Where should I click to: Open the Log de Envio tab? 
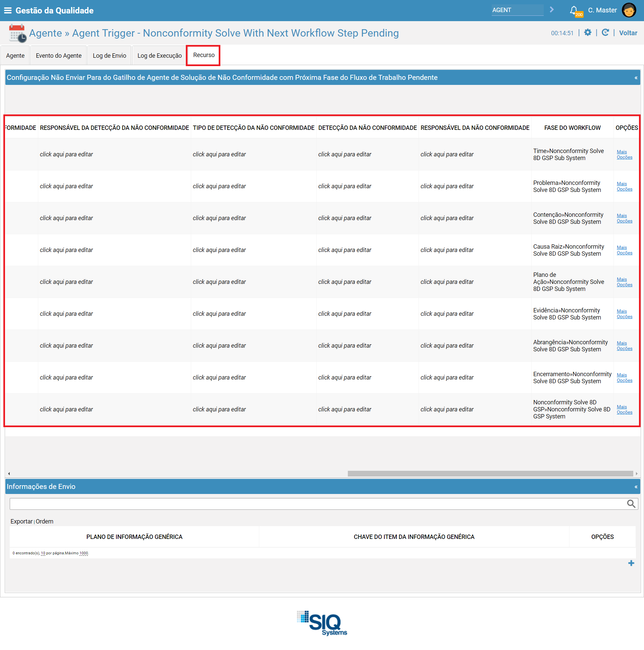coord(109,55)
